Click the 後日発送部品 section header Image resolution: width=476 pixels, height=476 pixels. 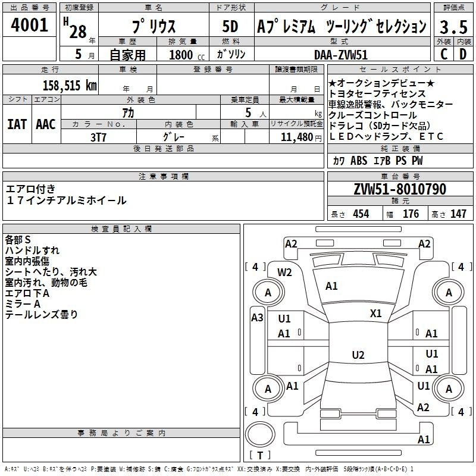coord(163,148)
